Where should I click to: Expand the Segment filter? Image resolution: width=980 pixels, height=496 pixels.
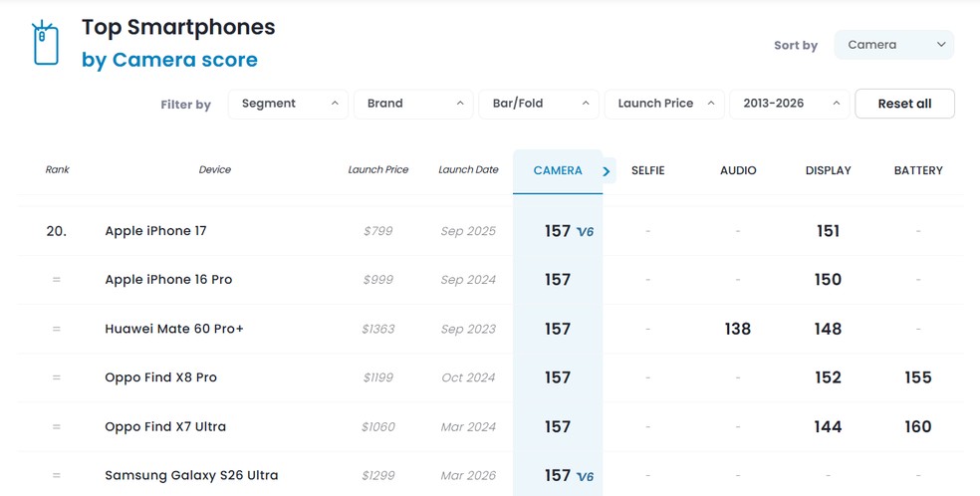(288, 104)
